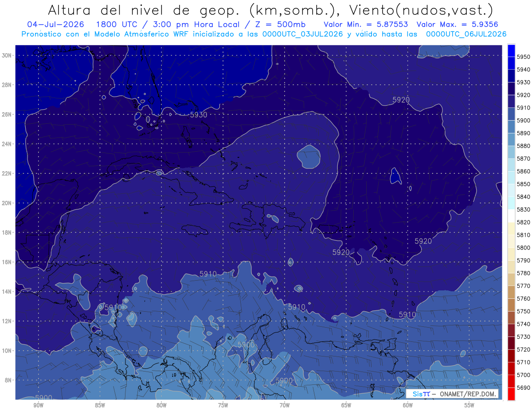
Task: Click the legend value 5890
Action: pyautogui.click(x=524, y=133)
